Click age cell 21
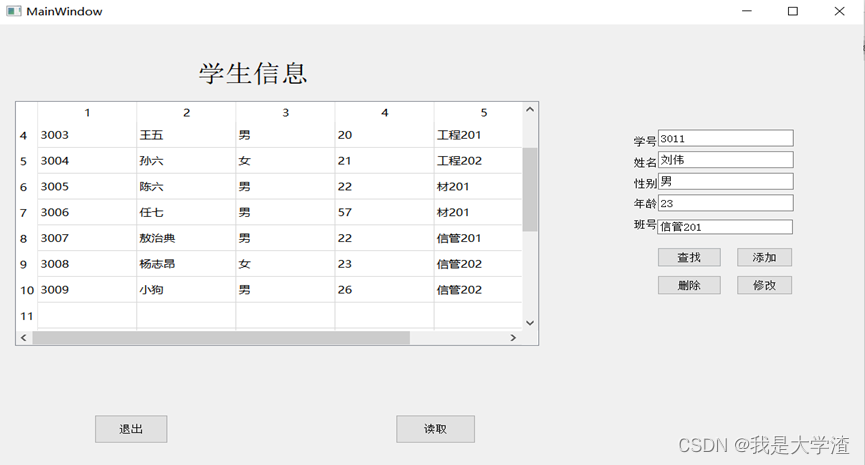The height and width of the screenshot is (465, 865). pyautogui.click(x=385, y=161)
